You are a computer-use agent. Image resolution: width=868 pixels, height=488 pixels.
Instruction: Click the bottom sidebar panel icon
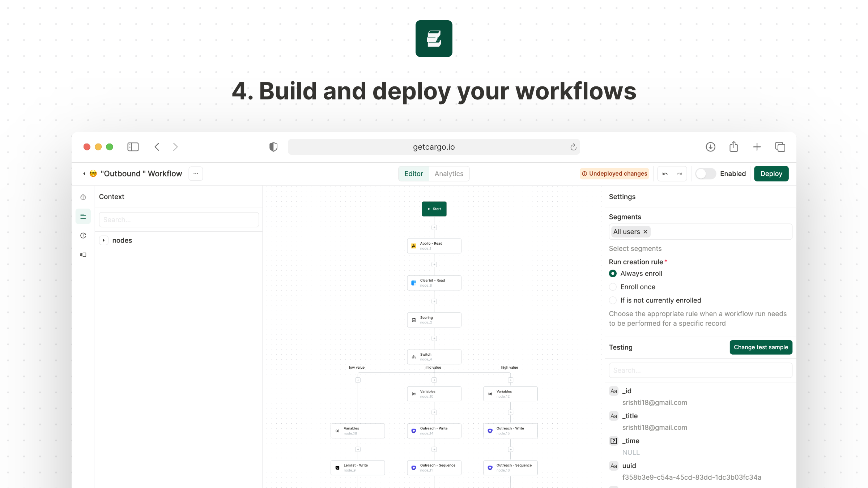83,255
